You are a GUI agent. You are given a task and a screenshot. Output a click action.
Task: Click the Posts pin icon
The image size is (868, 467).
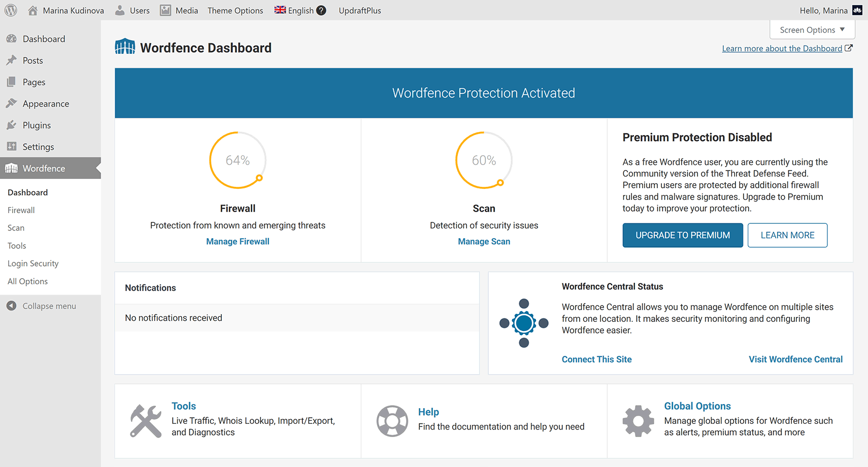(12, 60)
